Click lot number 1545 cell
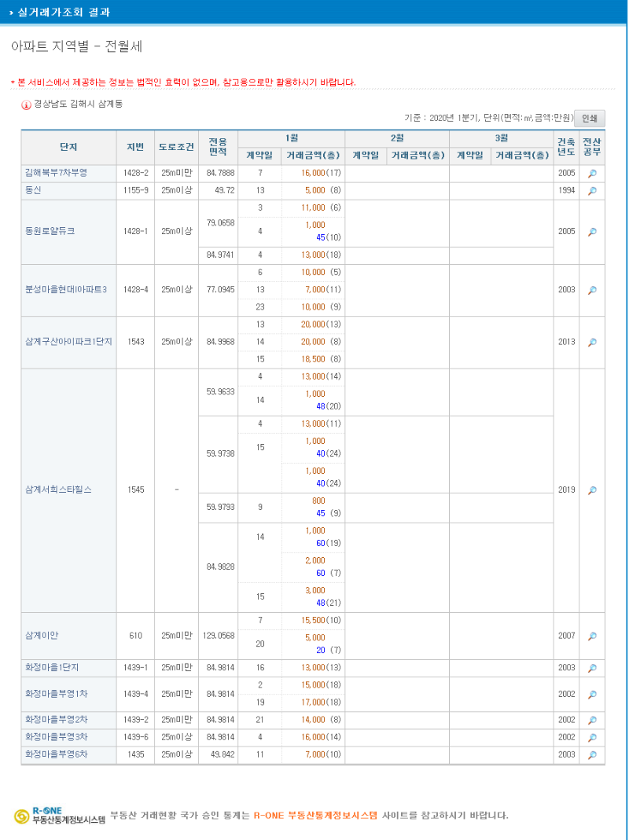 pos(136,490)
